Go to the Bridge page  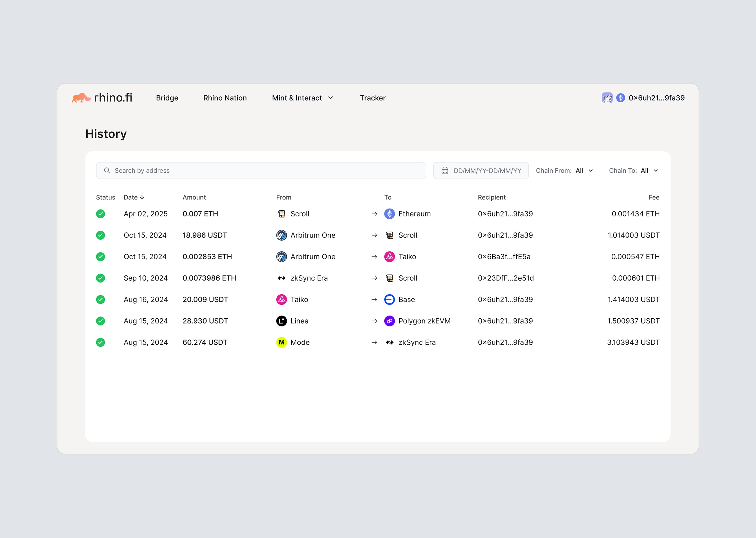[x=167, y=98]
